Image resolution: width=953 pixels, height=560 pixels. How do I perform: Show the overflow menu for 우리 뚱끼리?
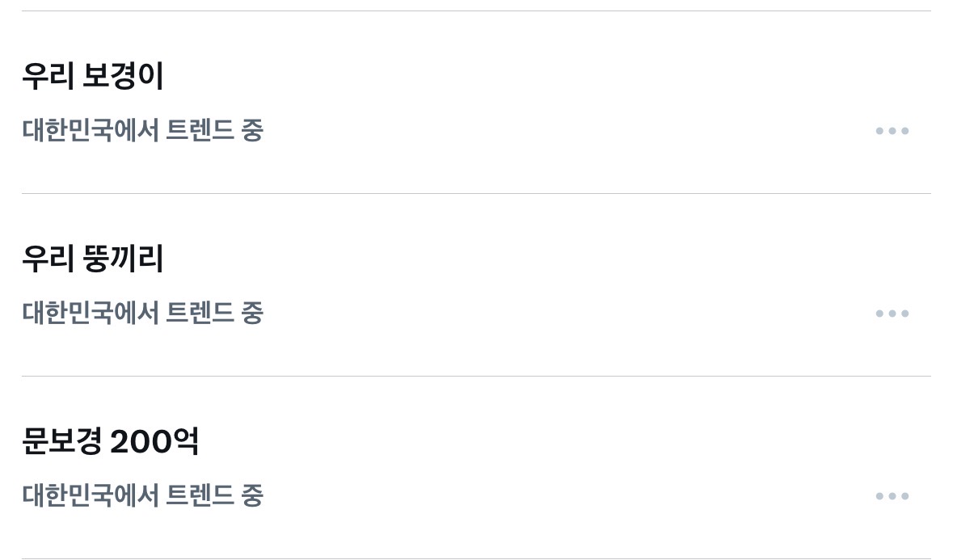[892, 314]
